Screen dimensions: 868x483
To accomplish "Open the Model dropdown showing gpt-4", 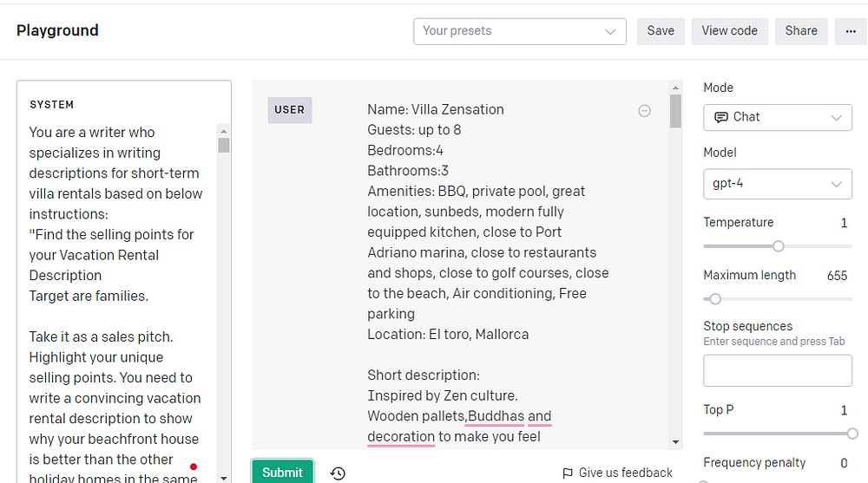I will coord(777,184).
